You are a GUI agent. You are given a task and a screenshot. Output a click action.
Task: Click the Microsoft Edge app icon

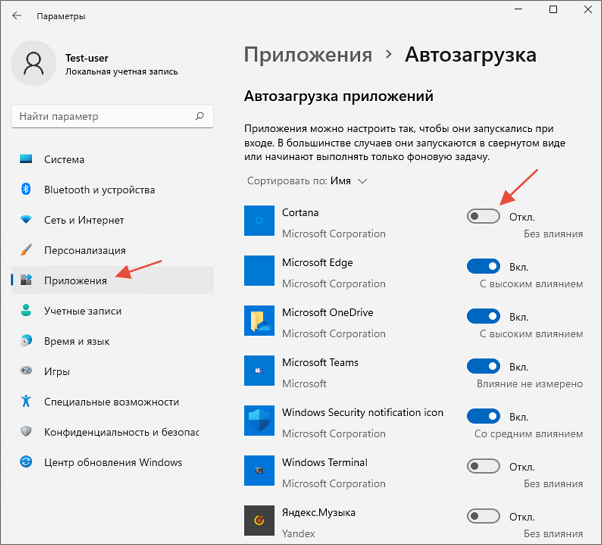pos(259,271)
